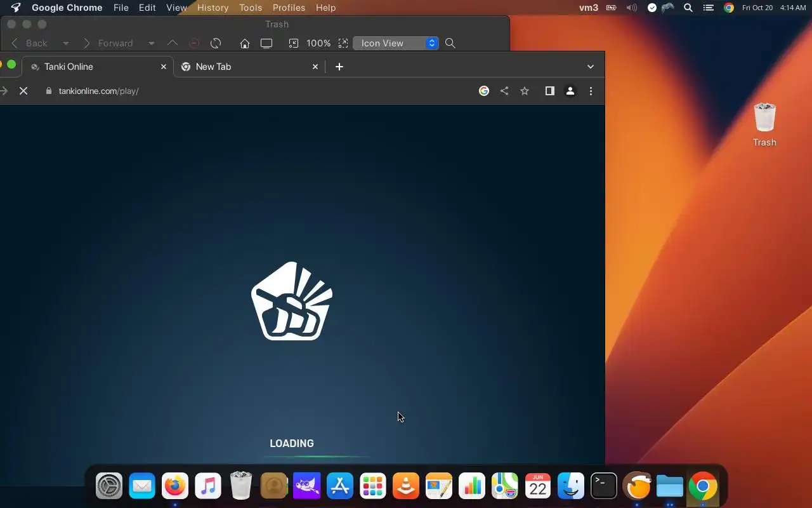Open Forward history dropdown in Trash window

[x=151, y=43]
